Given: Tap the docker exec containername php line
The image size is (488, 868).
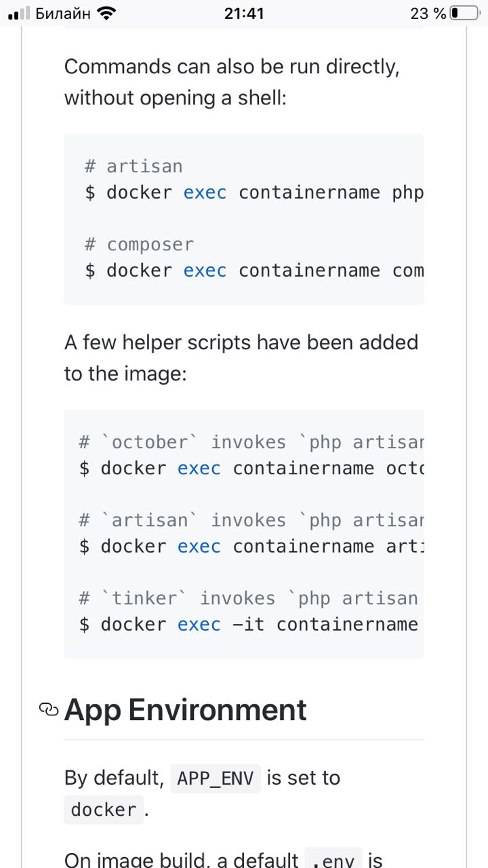Looking at the screenshot, I should [254, 193].
